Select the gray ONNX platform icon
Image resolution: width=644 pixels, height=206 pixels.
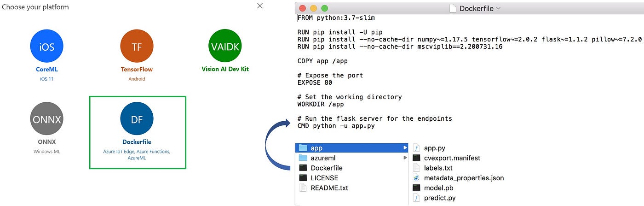[x=46, y=119]
